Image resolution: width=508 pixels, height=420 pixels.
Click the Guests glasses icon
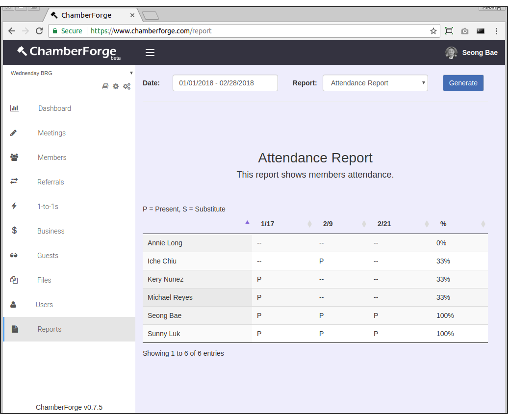coord(14,255)
